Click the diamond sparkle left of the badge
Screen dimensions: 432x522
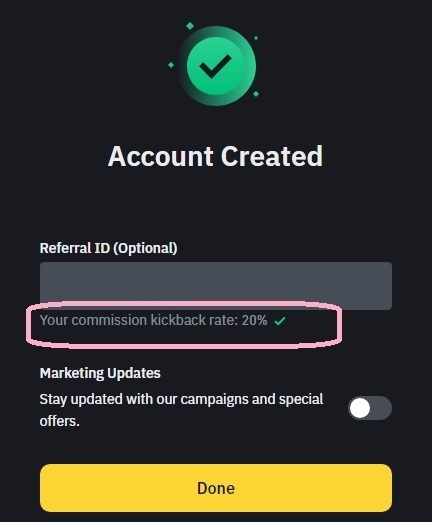pyautogui.click(x=171, y=65)
